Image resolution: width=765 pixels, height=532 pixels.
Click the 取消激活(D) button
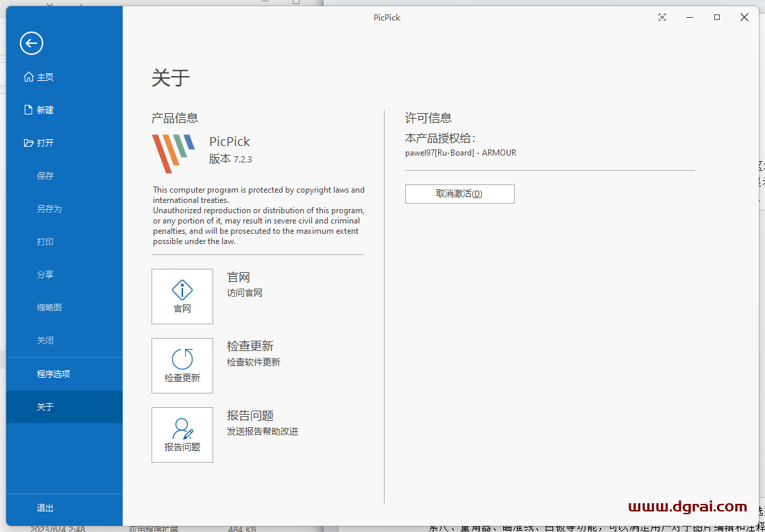click(x=459, y=194)
